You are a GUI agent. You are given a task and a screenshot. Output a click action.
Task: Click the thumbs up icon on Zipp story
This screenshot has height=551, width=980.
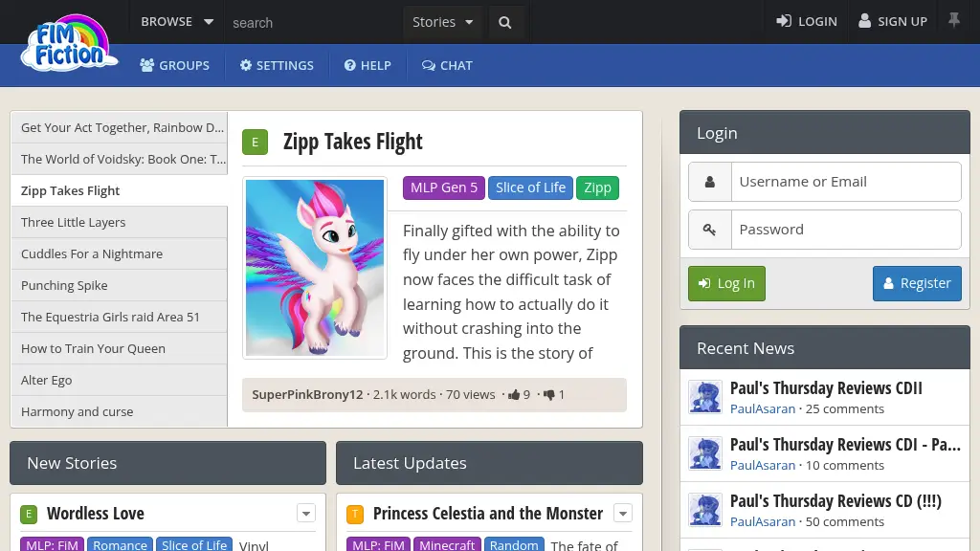(514, 394)
